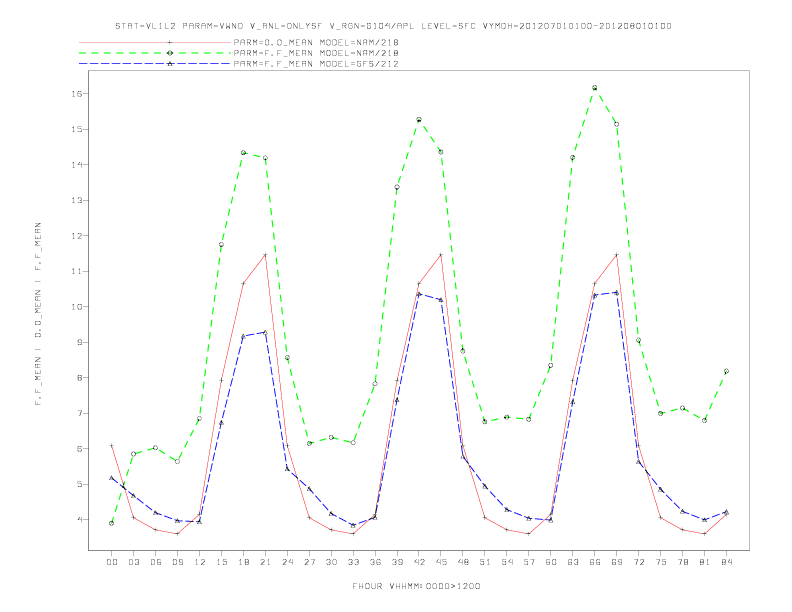Image resolution: width=792 pixels, height=612 pixels.
Task: Click the x-axis tick label 72
Action: coord(638,562)
